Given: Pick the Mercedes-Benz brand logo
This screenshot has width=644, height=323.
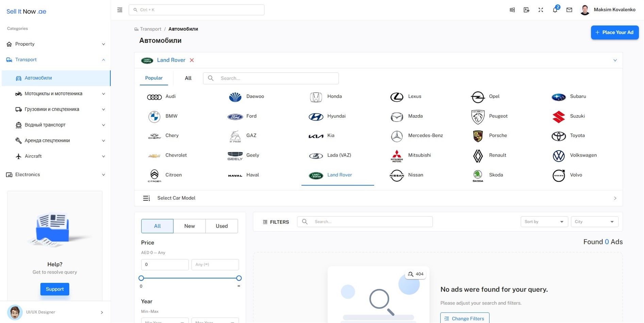Looking at the screenshot, I should click(396, 136).
